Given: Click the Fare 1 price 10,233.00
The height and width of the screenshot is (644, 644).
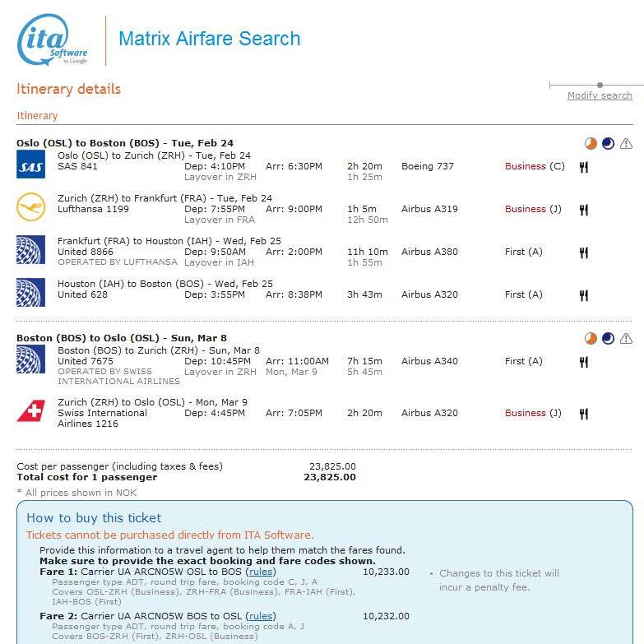Looking at the screenshot, I should (x=386, y=572).
